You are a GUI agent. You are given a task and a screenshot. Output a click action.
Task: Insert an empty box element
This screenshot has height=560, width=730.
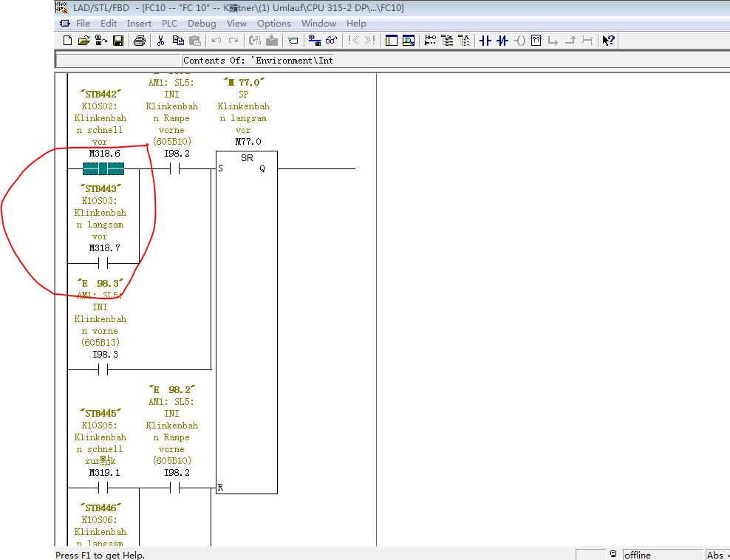(536, 41)
